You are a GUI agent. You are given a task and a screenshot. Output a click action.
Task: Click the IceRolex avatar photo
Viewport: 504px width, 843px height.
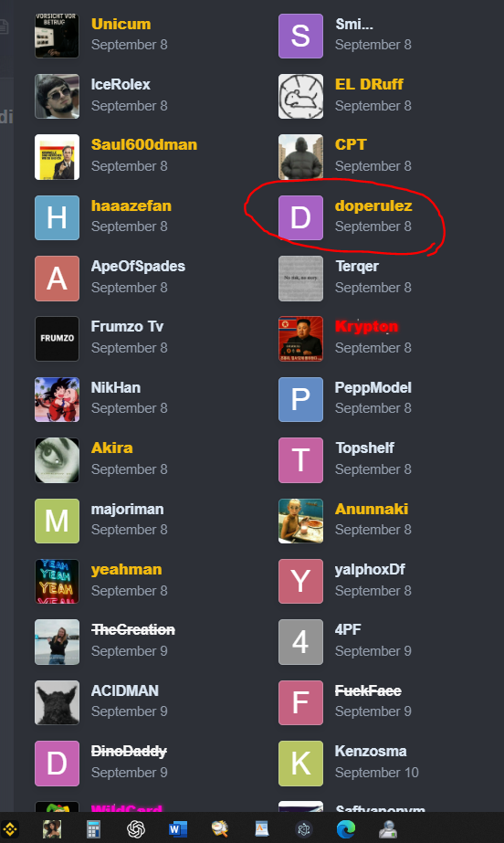click(x=57, y=96)
